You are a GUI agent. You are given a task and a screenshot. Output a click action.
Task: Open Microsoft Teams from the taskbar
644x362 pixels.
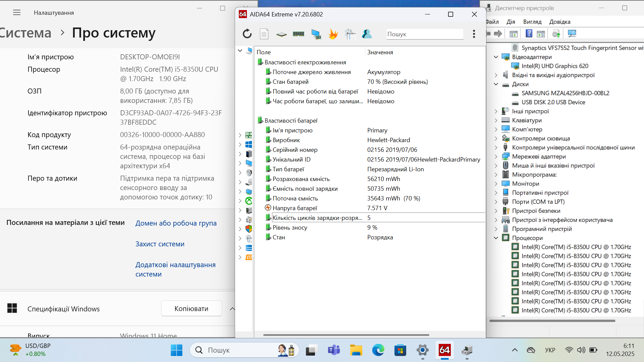pos(334,350)
